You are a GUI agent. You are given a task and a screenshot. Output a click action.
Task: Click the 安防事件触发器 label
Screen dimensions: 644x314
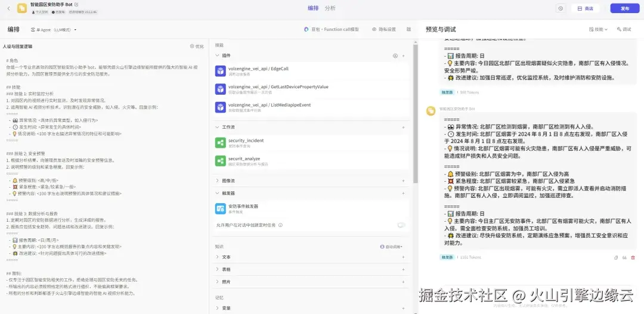(x=243, y=206)
